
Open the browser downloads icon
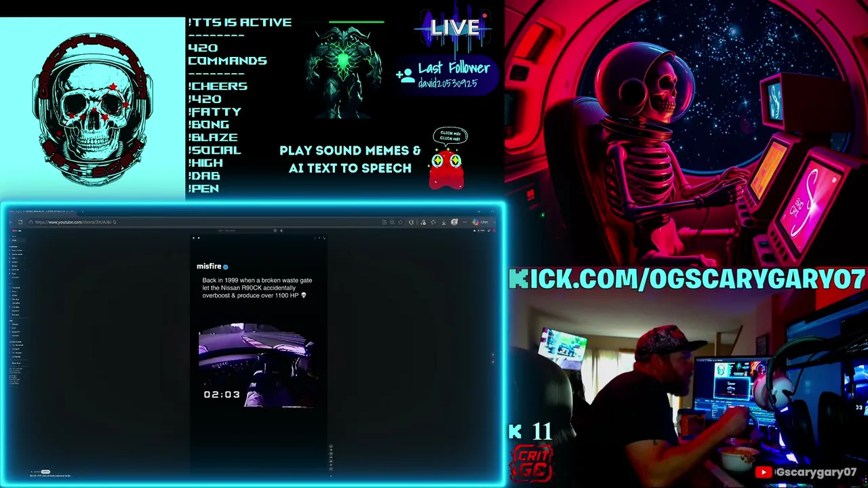point(443,222)
